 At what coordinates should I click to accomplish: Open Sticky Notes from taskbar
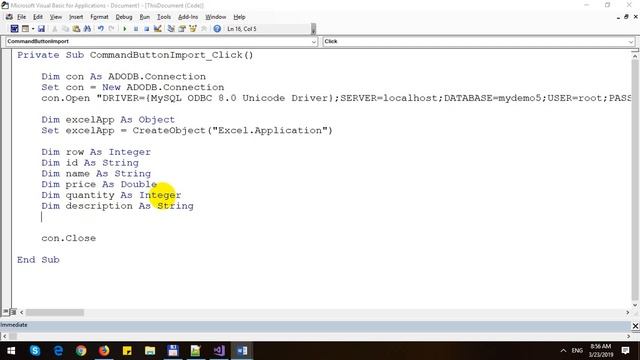[x=127, y=351]
